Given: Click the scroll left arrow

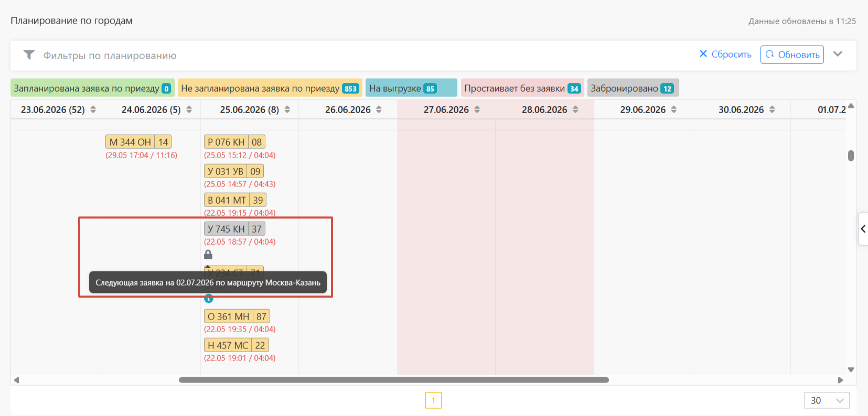Looking at the screenshot, I should click(17, 380).
